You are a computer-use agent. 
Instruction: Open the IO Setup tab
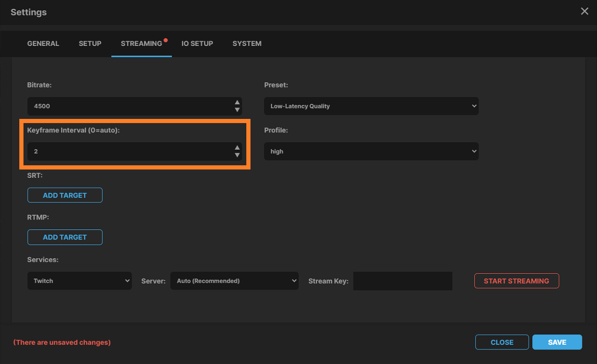[197, 44]
